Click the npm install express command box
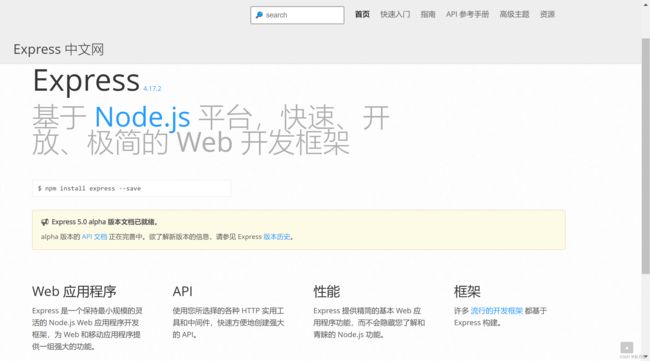The width and height of the screenshot is (650, 361). point(131,188)
